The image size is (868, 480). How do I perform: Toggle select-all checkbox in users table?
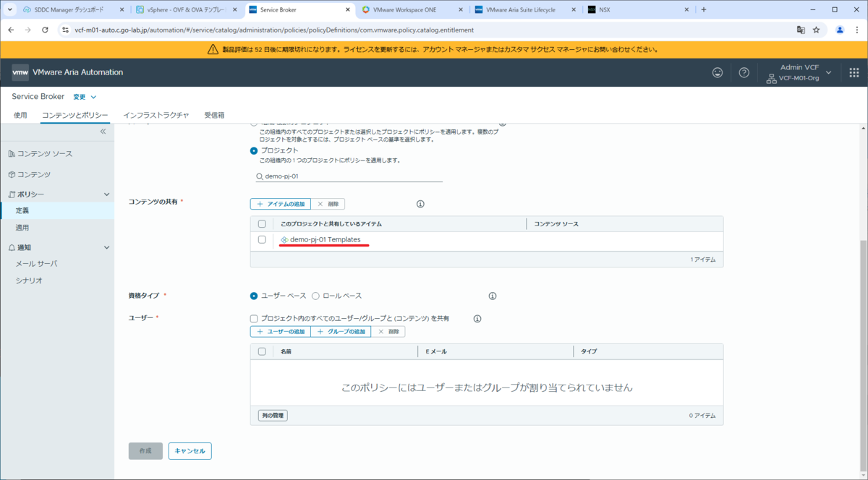point(262,351)
